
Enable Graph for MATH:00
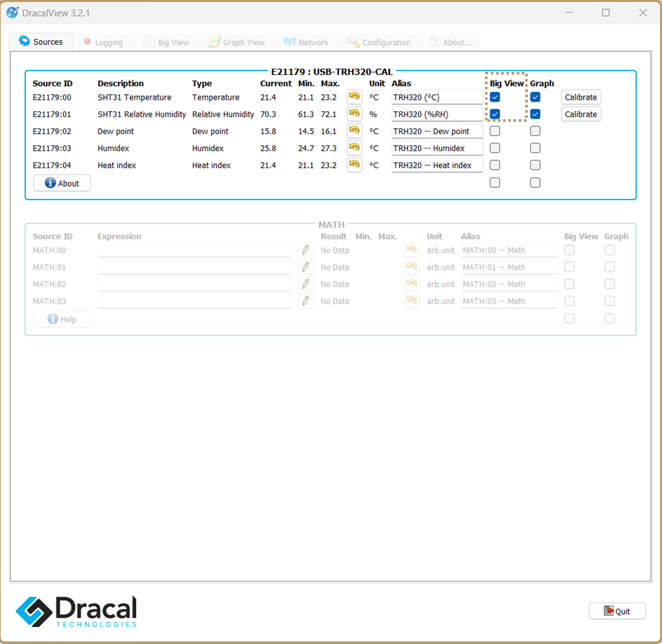pos(609,250)
